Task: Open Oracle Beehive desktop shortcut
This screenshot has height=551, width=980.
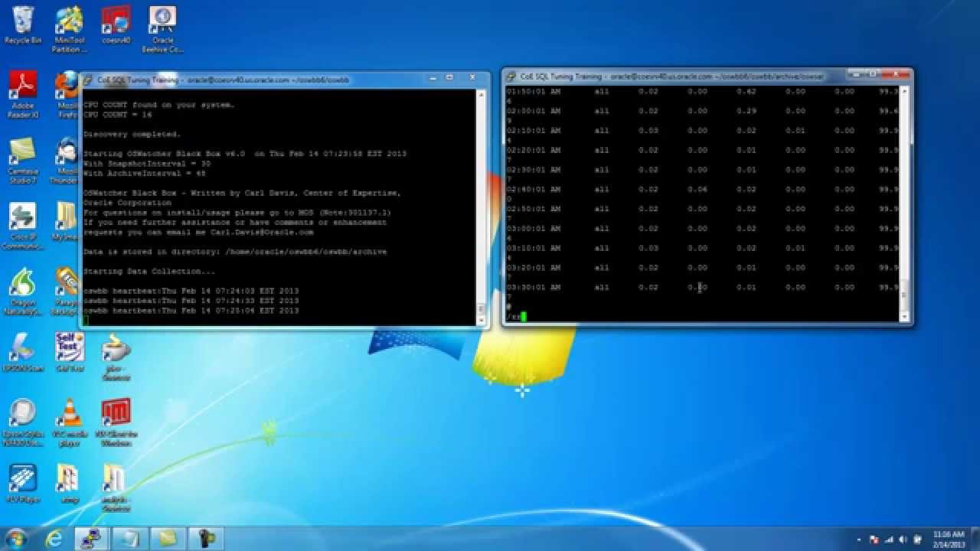Action: tap(162, 29)
